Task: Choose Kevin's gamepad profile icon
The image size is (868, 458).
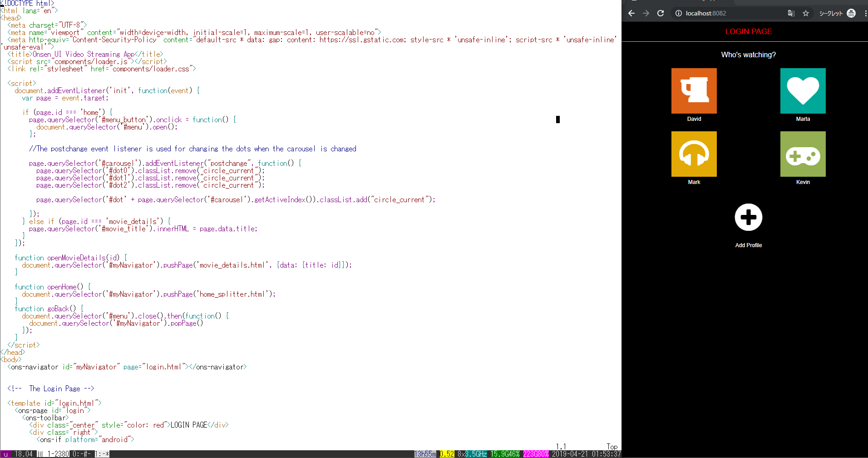Action: coord(803,154)
